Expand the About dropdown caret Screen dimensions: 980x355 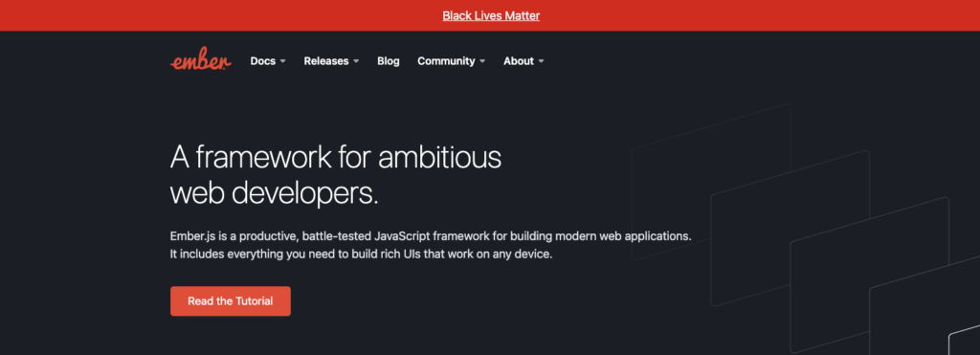(x=541, y=61)
